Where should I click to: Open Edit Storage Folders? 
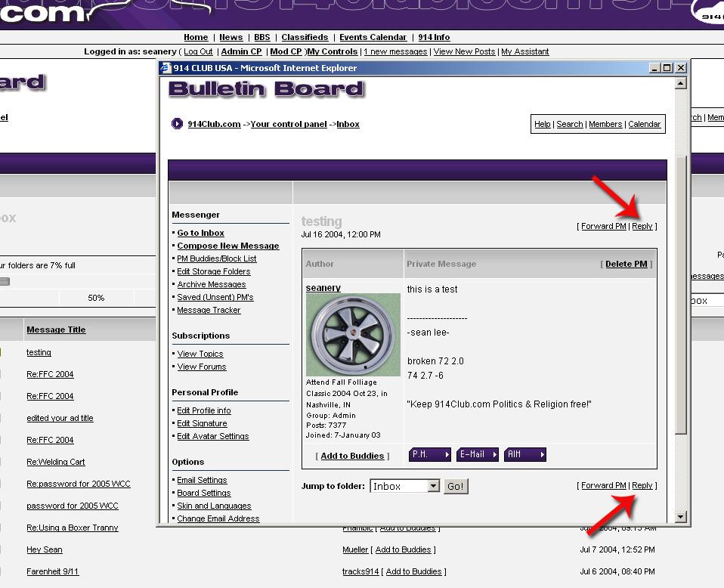click(x=214, y=271)
